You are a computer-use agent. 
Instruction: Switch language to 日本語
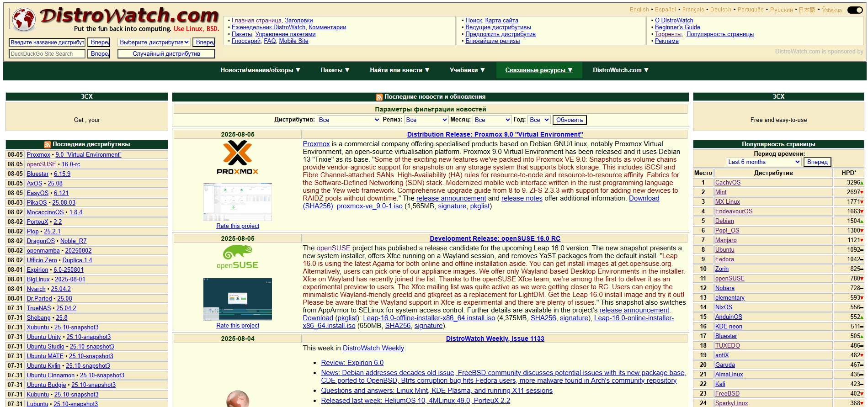(807, 10)
